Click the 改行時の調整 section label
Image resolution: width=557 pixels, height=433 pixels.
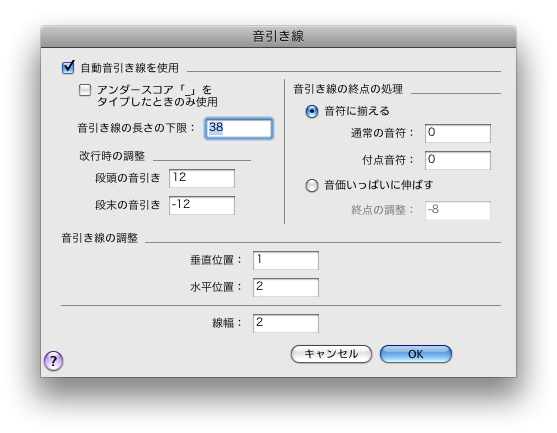coord(112,156)
